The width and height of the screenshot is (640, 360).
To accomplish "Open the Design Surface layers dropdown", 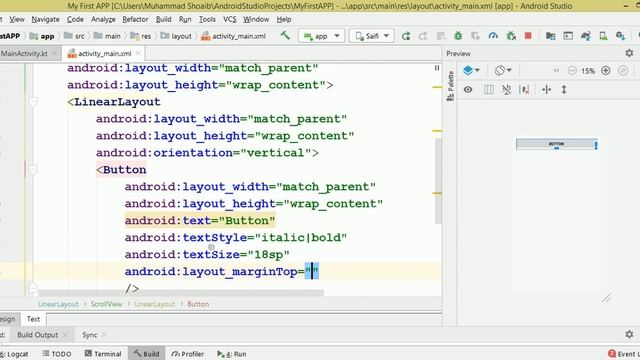I will 471,70.
